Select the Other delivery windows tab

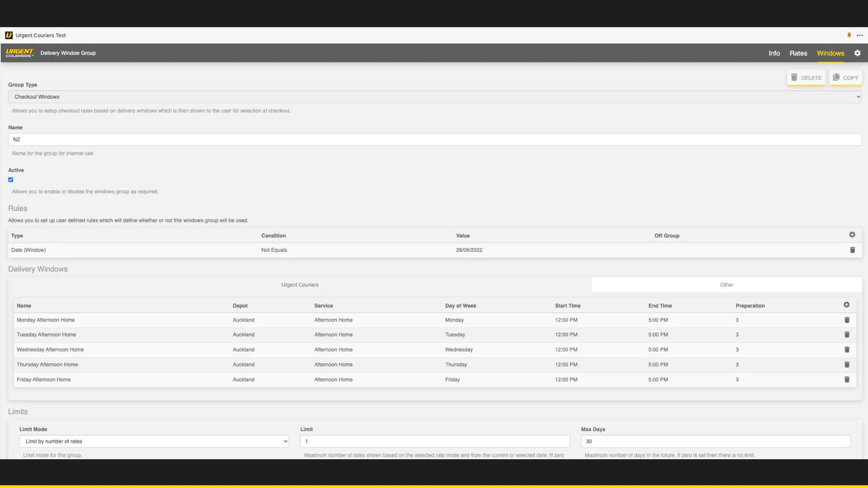coord(726,285)
